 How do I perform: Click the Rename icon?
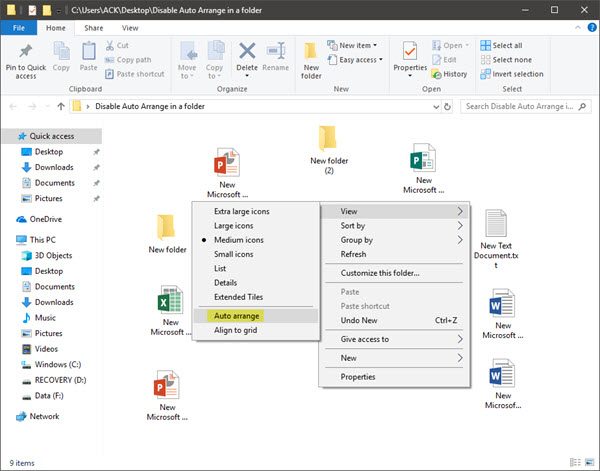pos(276,51)
